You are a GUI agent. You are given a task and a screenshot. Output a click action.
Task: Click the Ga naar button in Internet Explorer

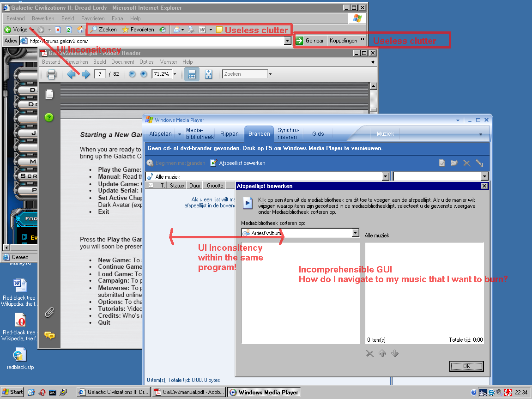[x=309, y=41]
